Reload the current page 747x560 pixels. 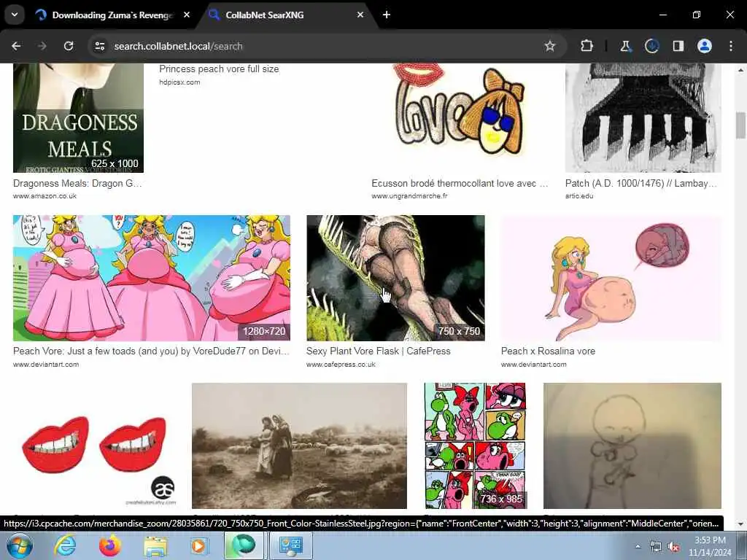[69, 46]
